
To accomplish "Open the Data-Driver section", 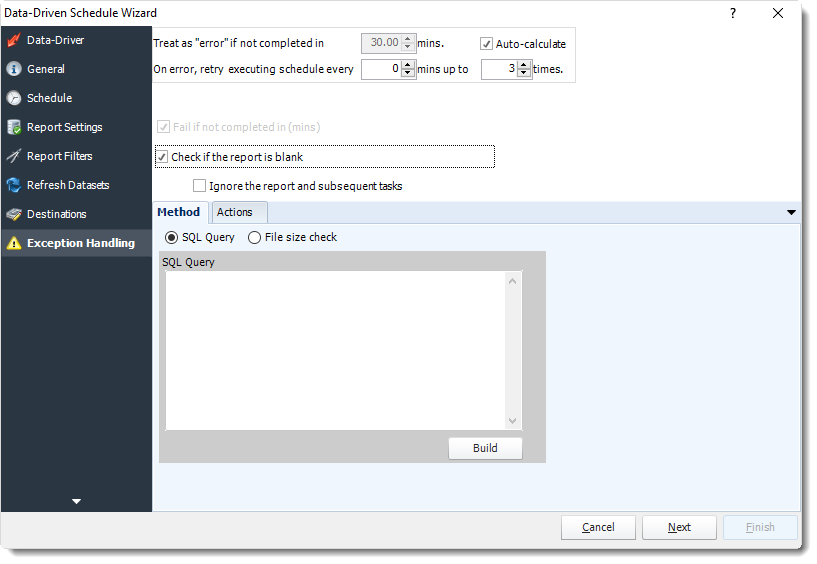I will point(77,40).
